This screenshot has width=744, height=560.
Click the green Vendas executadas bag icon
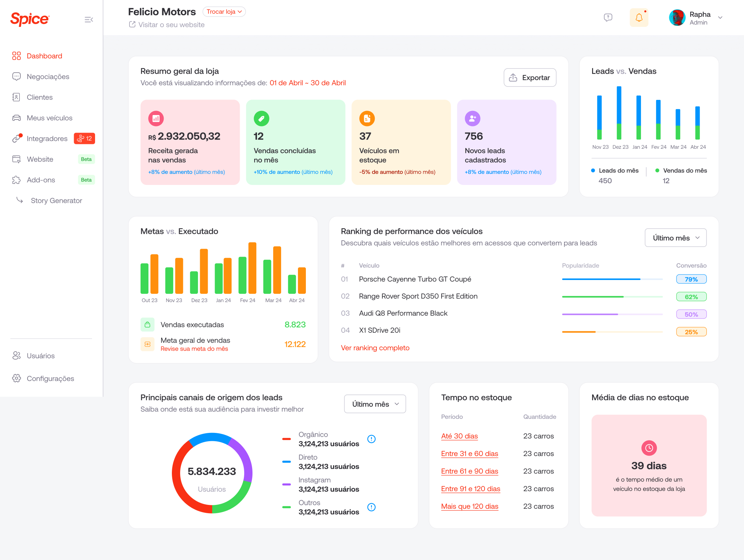coord(147,325)
